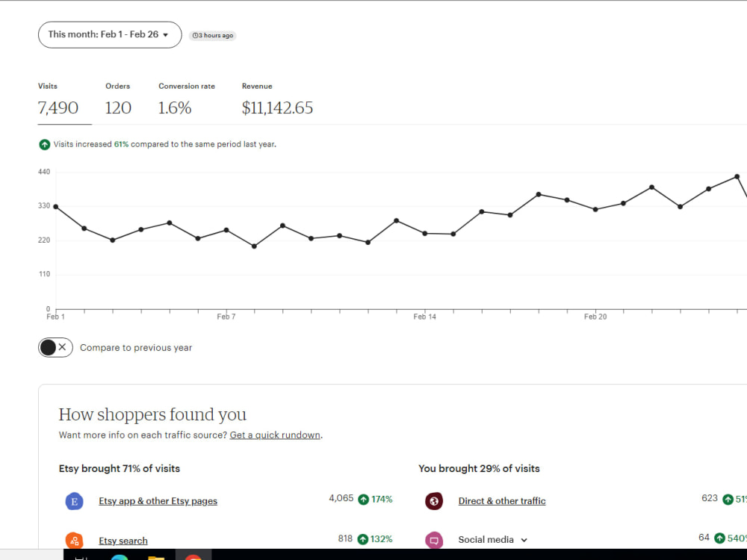The width and height of the screenshot is (747, 560).
Task: Switch to the Orders metric tab
Action: [x=118, y=101]
